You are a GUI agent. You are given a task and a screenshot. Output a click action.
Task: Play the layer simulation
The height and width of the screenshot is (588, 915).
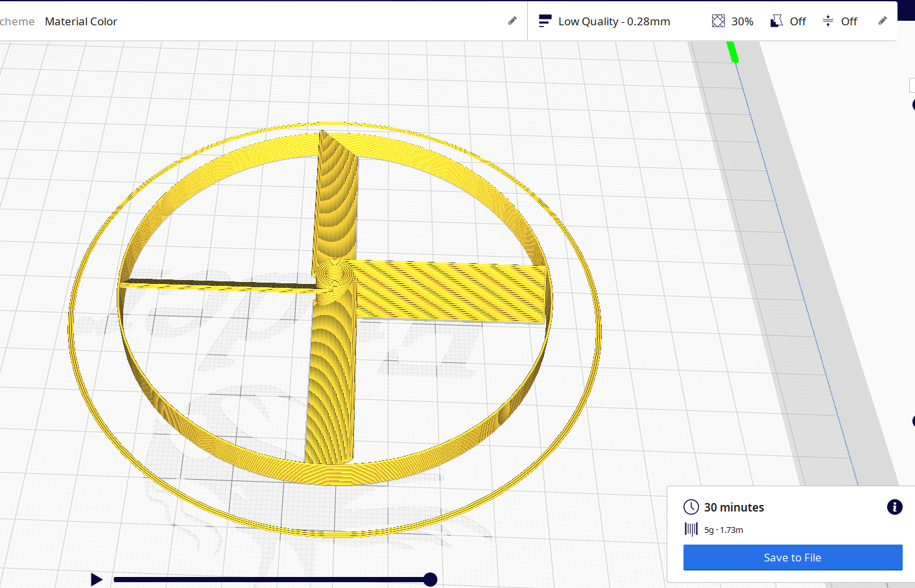(x=97, y=580)
